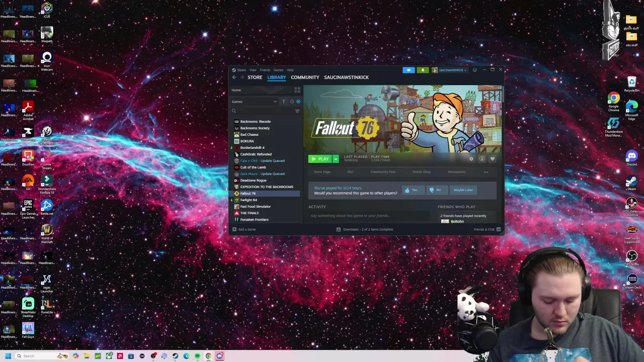Open the DLC link

350,172
